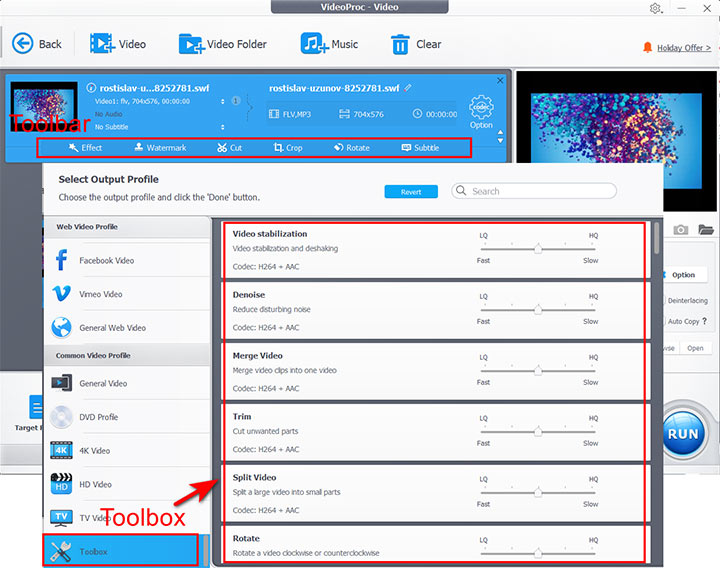Select 4K Video profile
Image resolution: width=720 pixels, height=568 pixels.
click(127, 451)
